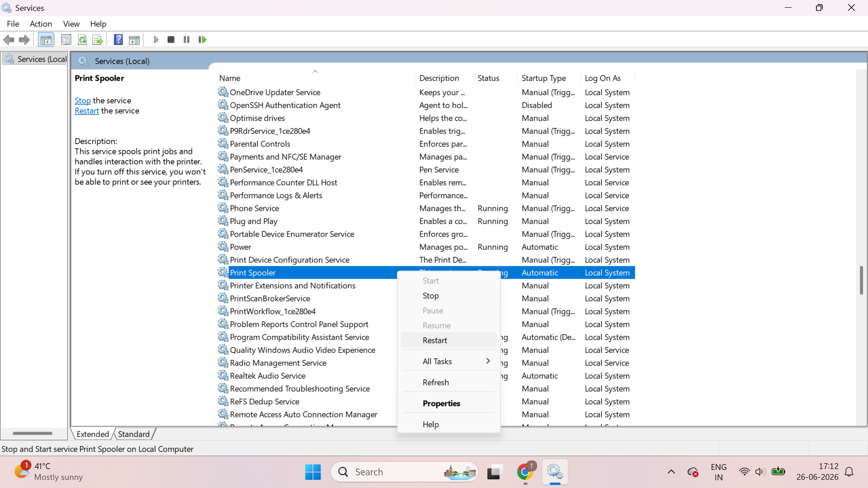868x488 pixels.
Task: Click the gear icon next to Parental Controls
Action: click(223, 144)
